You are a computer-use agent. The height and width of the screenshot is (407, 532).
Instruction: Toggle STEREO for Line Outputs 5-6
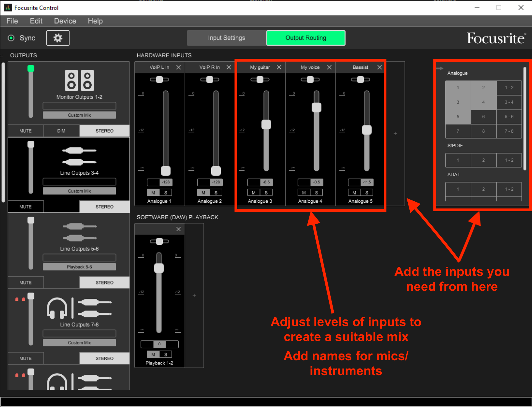(104, 283)
